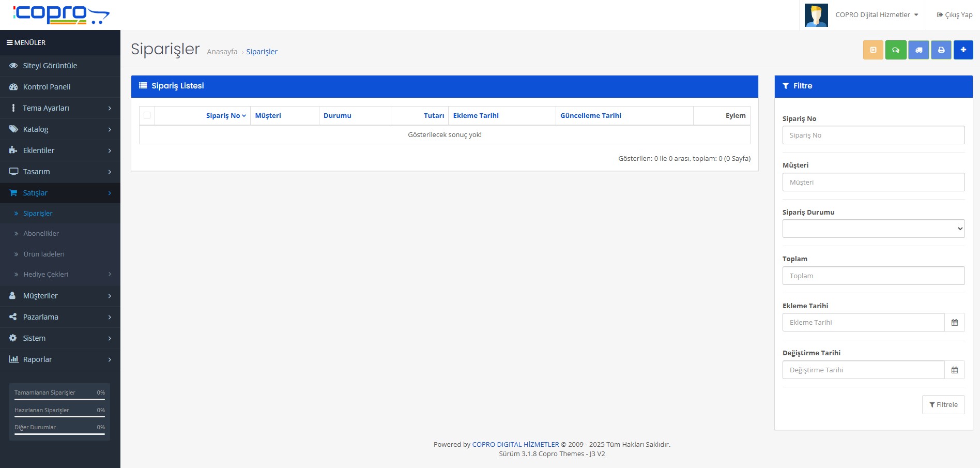Open the Değiştirme Tarihi calendar picker

(954, 370)
